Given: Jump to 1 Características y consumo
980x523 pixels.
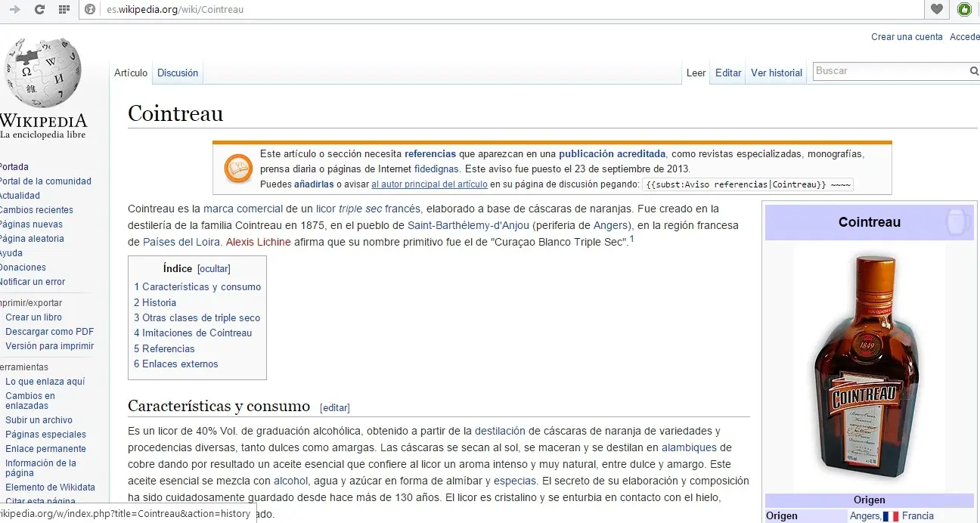Looking at the screenshot, I should point(197,287).
